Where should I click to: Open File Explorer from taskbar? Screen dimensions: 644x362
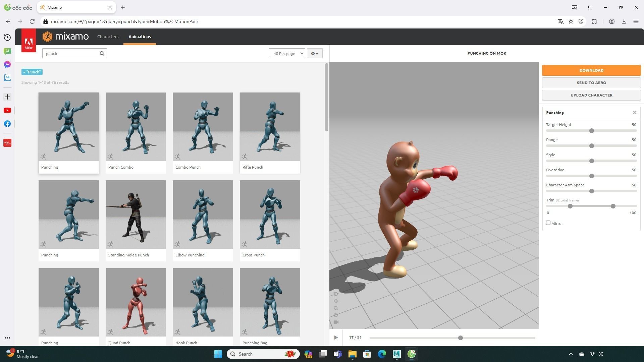coord(352,354)
